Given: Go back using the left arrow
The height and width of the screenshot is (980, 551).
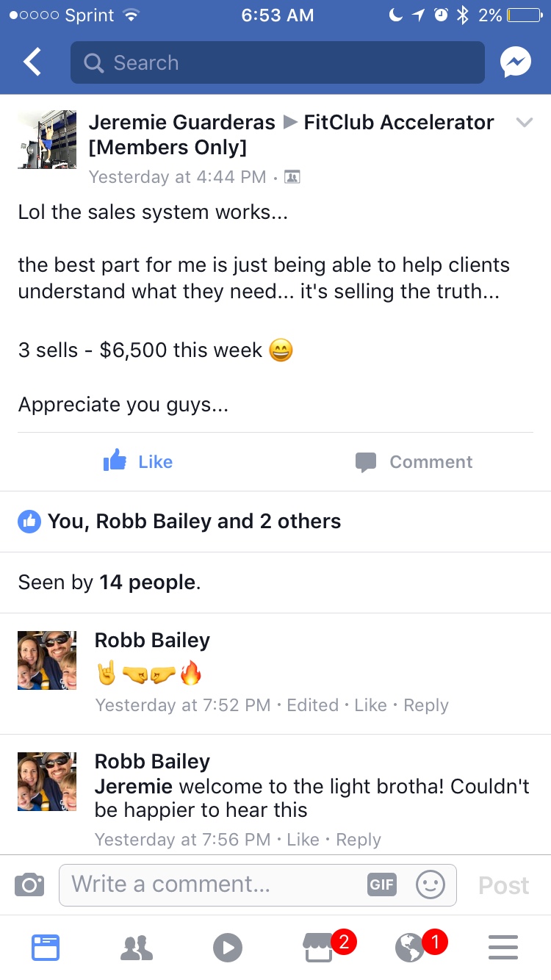Looking at the screenshot, I should tap(32, 62).
